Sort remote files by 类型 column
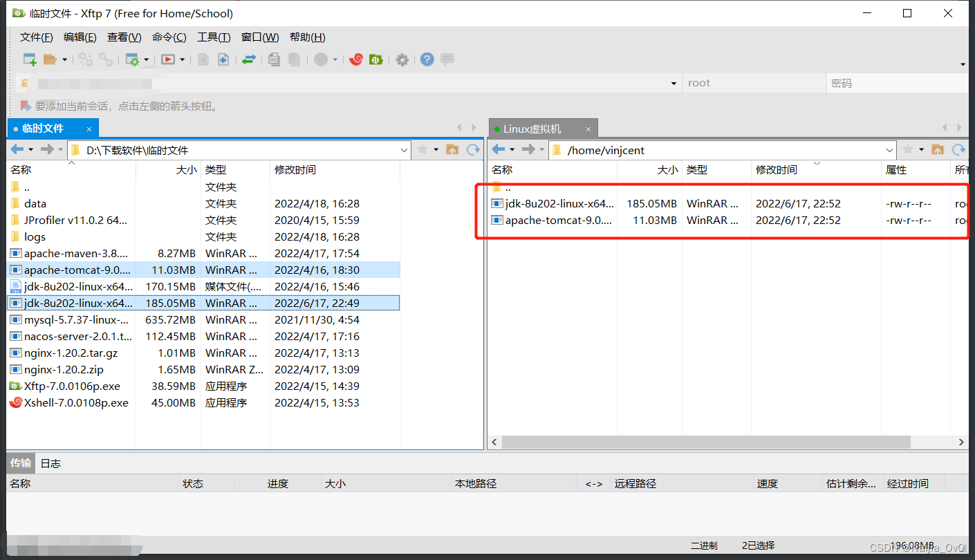The width and height of the screenshot is (975, 560). click(x=716, y=169)
